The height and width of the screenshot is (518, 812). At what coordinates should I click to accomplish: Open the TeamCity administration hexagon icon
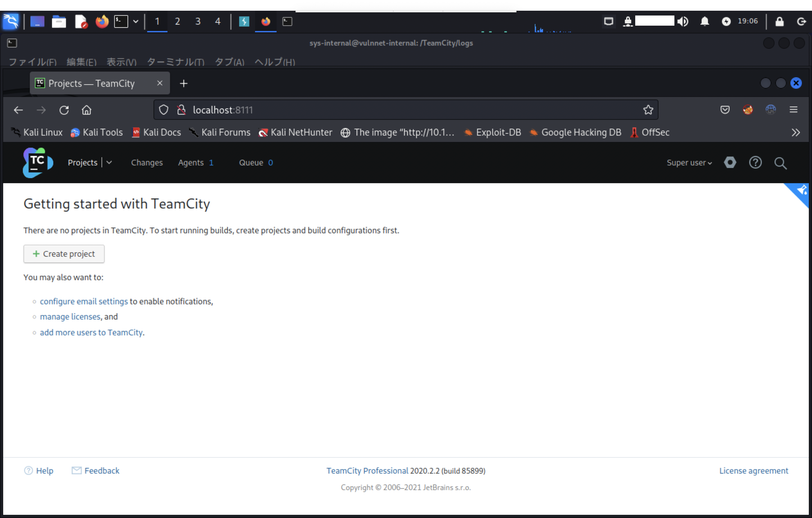pos(730,162)
